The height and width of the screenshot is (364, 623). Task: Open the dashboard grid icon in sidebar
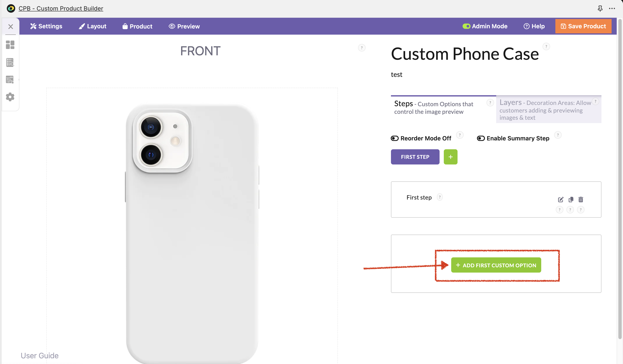[10, 45]
